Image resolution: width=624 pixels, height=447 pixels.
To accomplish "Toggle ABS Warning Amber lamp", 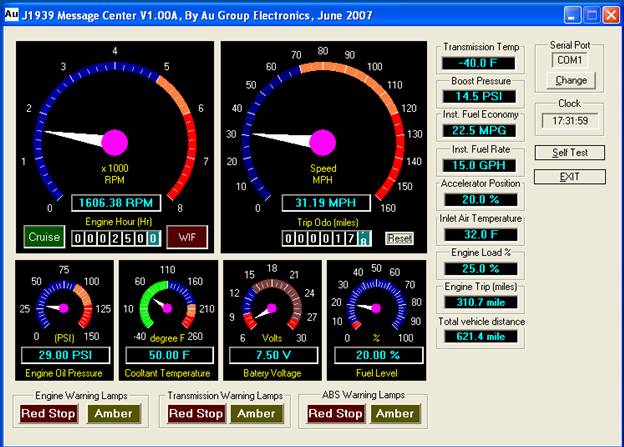I will (395, 414).
